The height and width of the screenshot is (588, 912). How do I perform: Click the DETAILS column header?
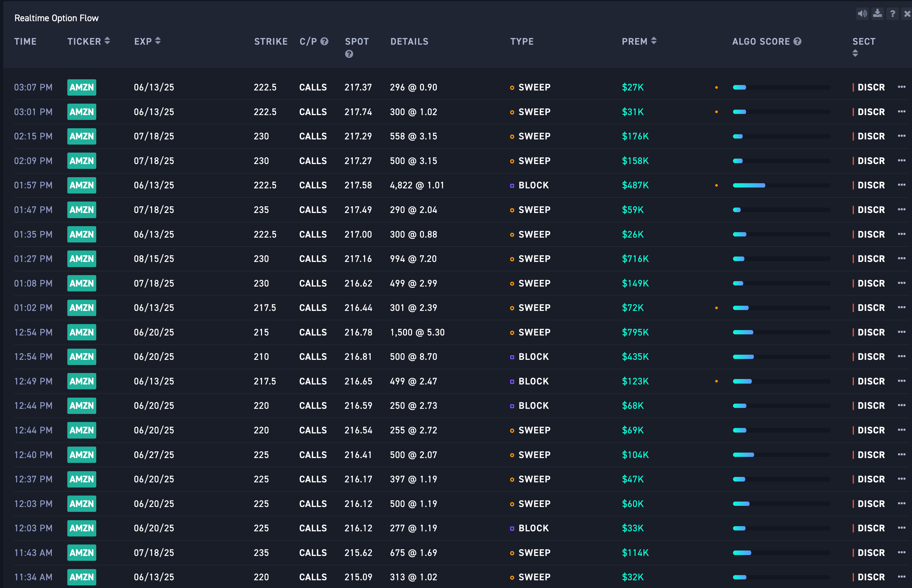[409, 41]
